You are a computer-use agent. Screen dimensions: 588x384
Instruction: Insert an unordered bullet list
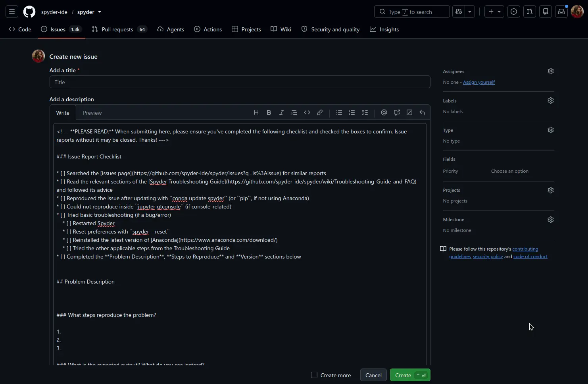point(339,113)
